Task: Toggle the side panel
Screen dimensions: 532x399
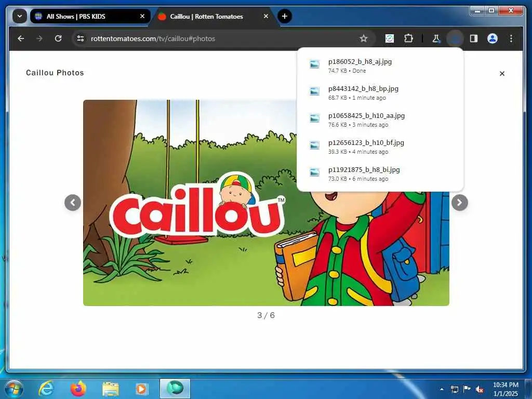Action: tap(474, 38)
